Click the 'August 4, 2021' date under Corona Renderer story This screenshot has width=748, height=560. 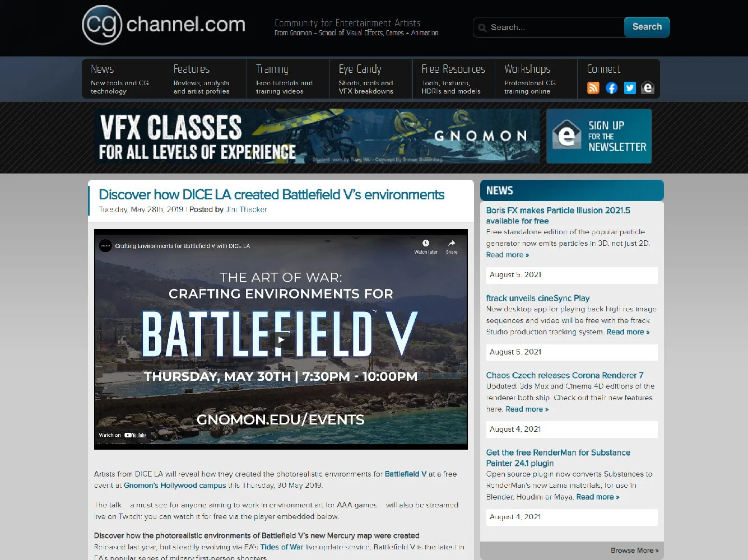pyautogui.click(x=515, y=430)
